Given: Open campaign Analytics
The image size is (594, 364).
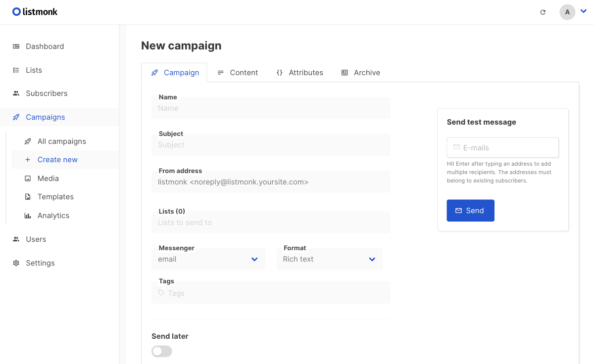Looking at the screenshot, I should click(65, 216).
